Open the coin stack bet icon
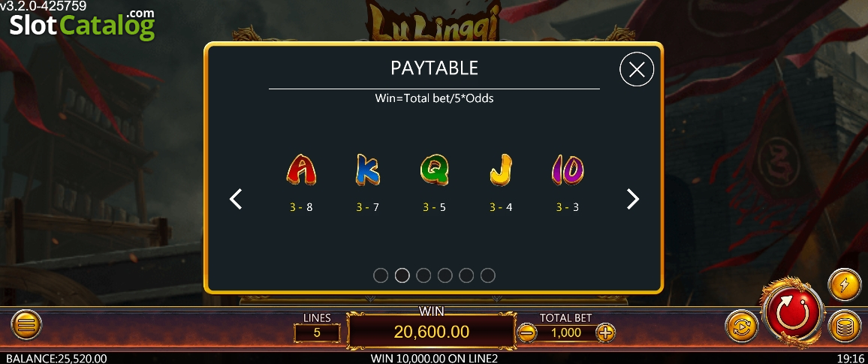Viewport: 868px width, 364px height. [845, 326]
